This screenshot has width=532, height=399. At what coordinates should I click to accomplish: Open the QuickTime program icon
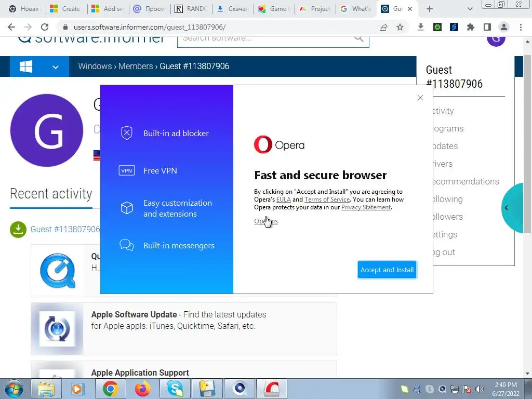pyautogui.click(x=57, y=270)
